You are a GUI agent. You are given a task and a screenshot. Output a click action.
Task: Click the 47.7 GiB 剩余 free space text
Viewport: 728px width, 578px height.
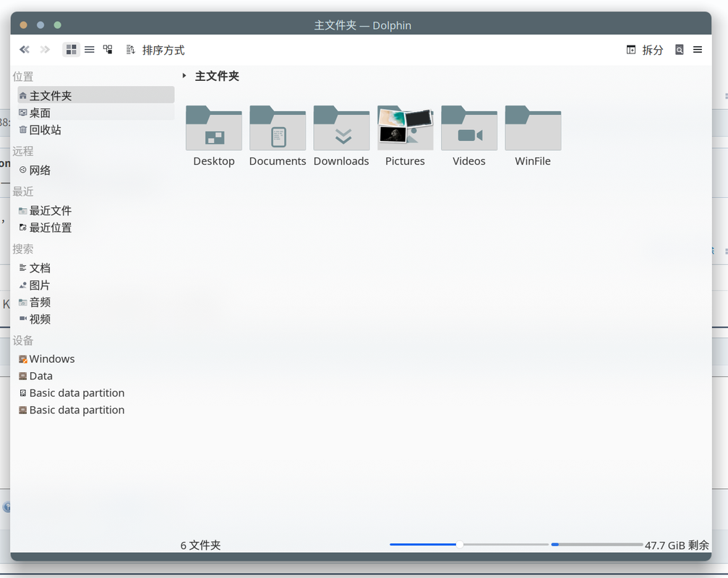pyautogui.click(x=677, y=545)
